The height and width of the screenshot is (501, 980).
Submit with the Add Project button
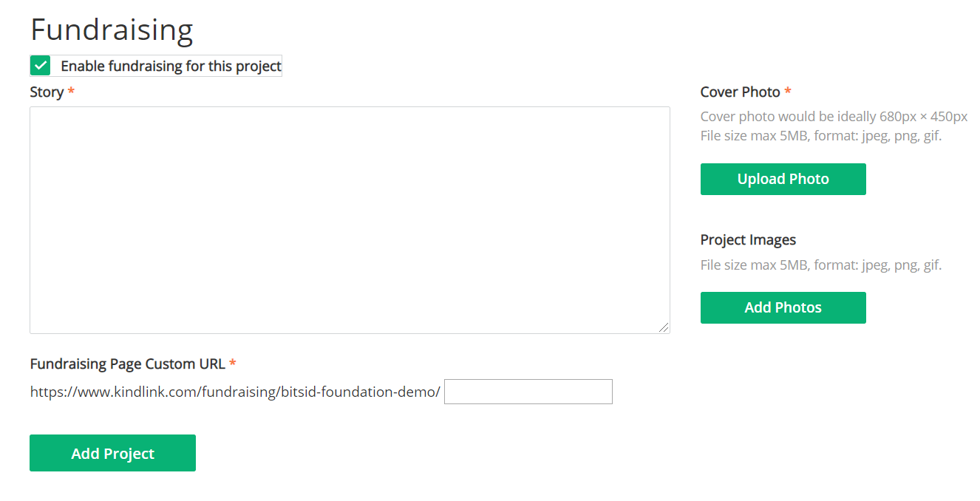[112, 453]
